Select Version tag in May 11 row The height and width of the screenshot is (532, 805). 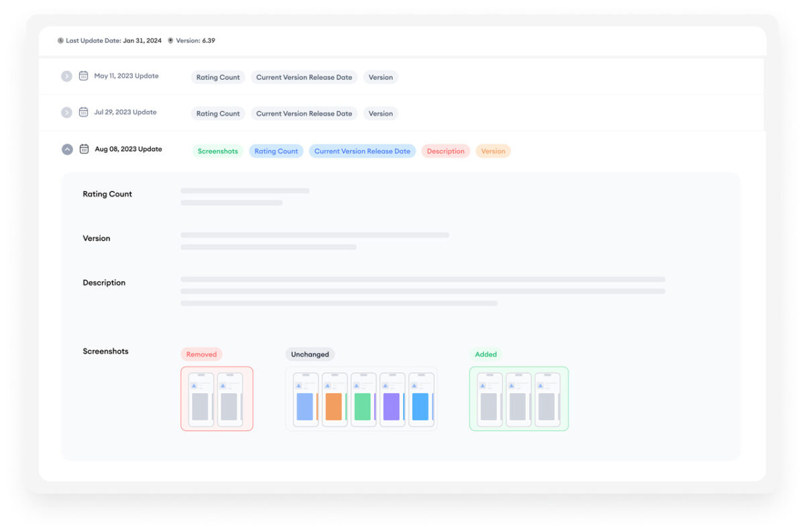(380, 77)
